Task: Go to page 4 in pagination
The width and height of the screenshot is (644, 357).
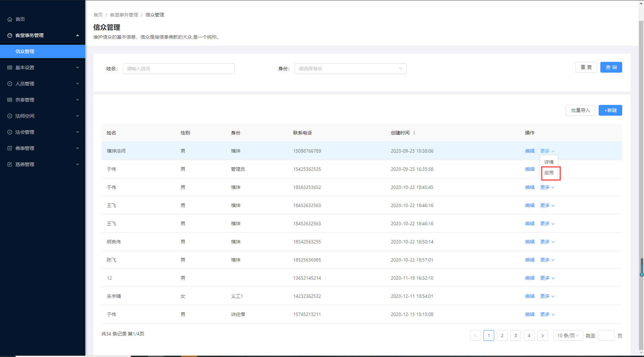Action: [529, 335]
